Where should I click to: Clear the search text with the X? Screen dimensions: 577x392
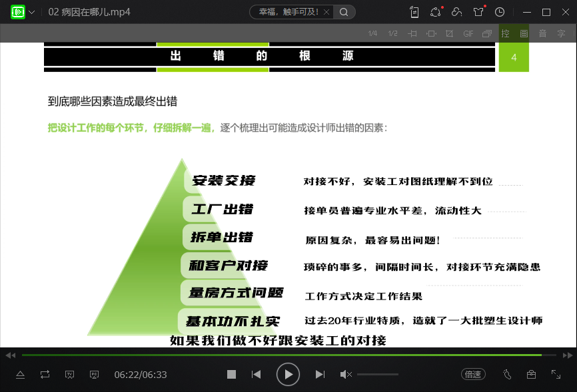click(326, 12)
